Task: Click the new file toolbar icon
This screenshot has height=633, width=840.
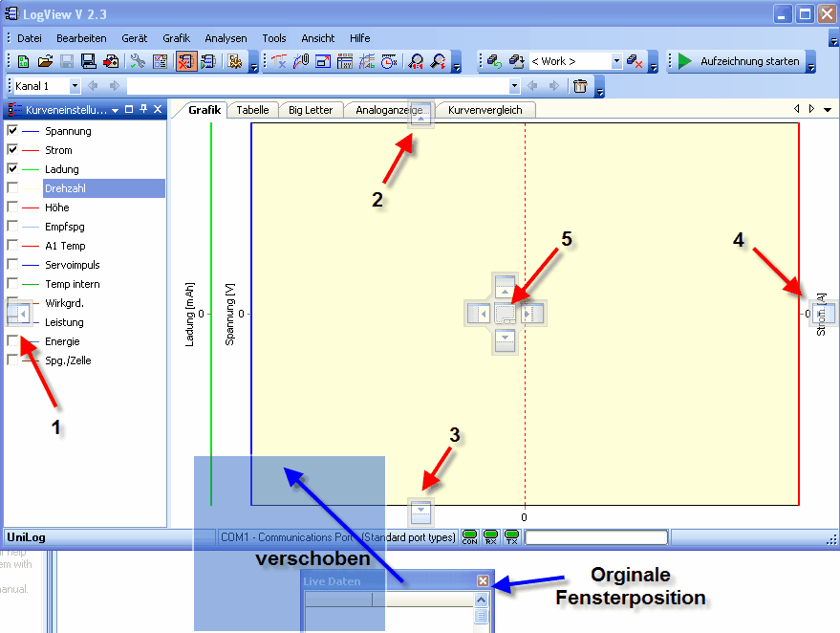Action: [x=23, y=61]
